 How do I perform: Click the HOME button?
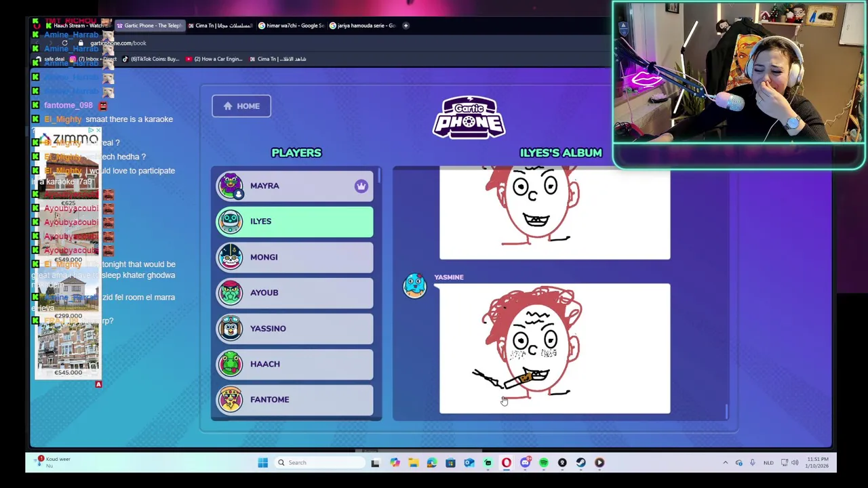(x=241, y=106)
